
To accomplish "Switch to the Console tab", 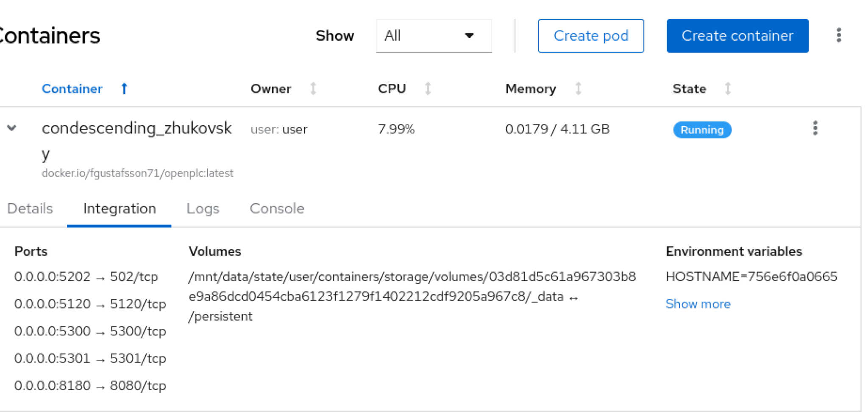I will point(277,208).
